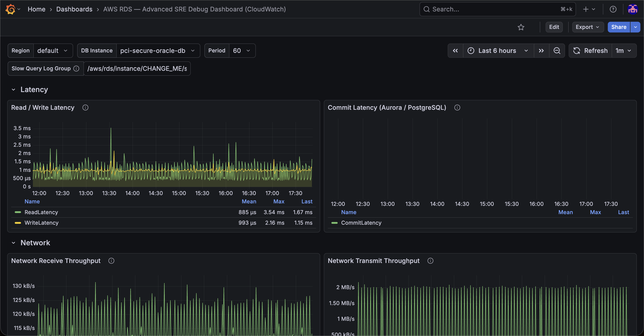Shift time range backward with double-left arrows
Viewport: 644px width, 336px height.
(x=455, y=51)
